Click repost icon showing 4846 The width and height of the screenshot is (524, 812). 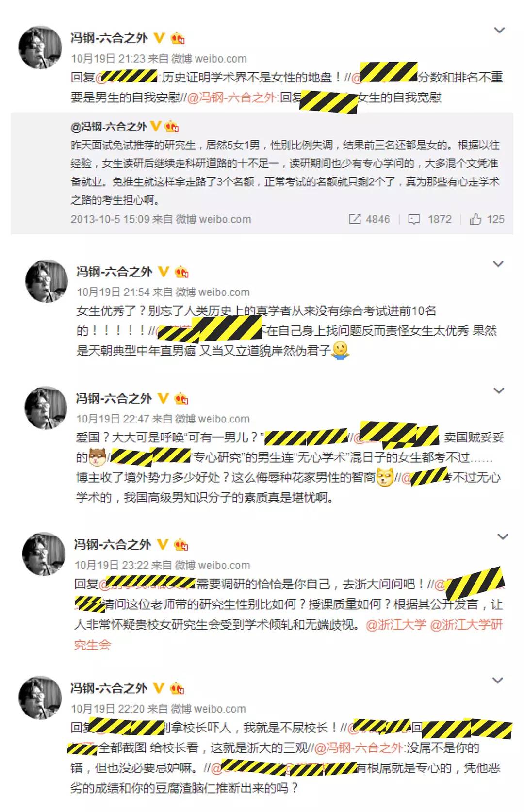pyautogui.click(x=355, y=219)
